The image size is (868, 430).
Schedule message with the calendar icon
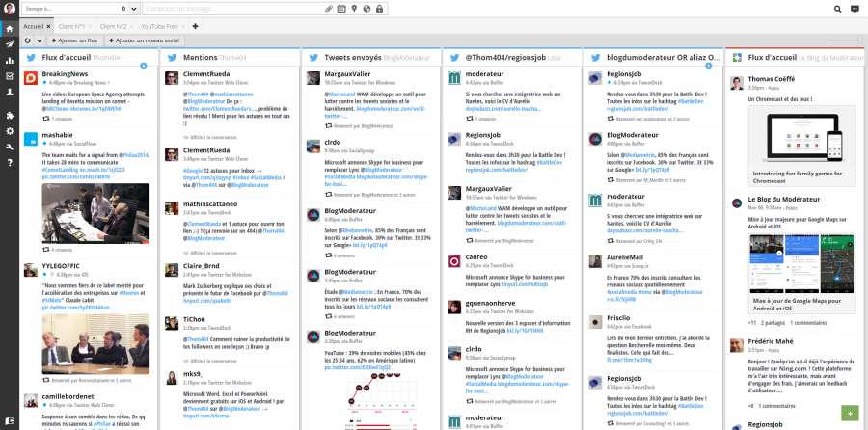point(341,9)
